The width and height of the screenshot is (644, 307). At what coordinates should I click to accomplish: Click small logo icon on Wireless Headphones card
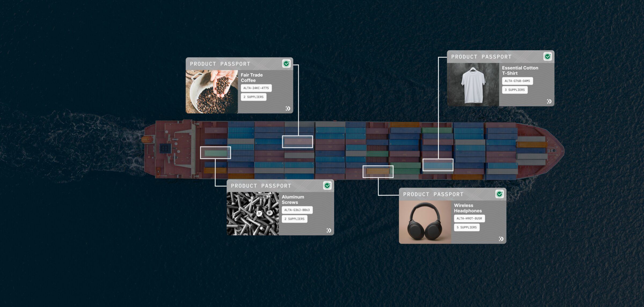(x=501, y=239)
